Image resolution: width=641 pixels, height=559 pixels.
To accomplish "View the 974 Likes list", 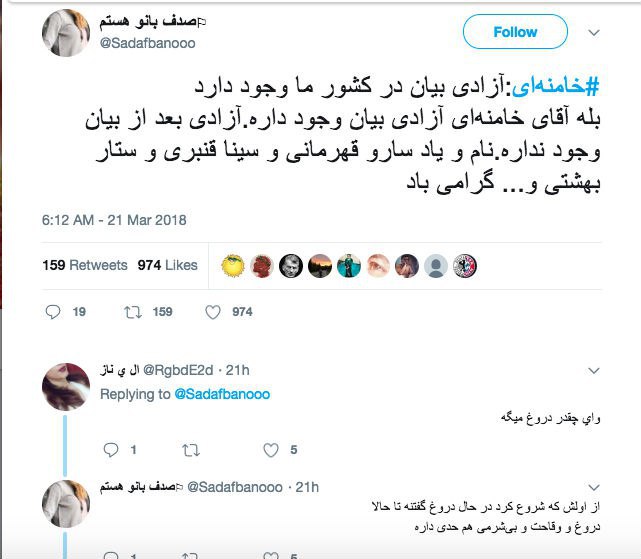I will pos(168,265).
